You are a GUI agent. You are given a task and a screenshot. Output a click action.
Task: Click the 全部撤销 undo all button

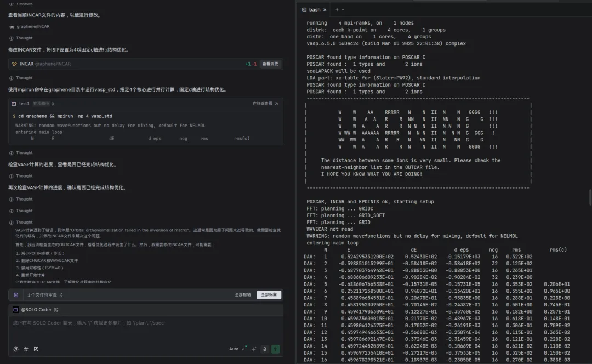[x=242, y=295]
